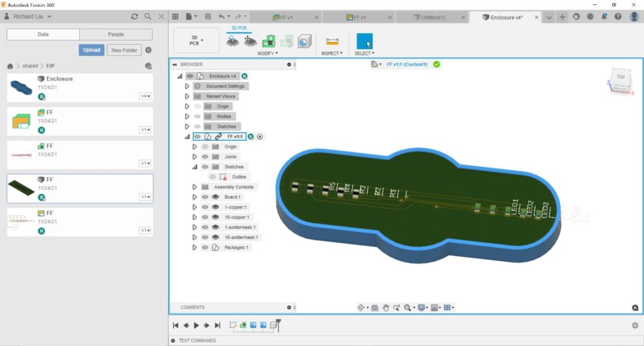Click the refresh icon in data panel
The image size is (644, 346).
[x=134, y=17]
